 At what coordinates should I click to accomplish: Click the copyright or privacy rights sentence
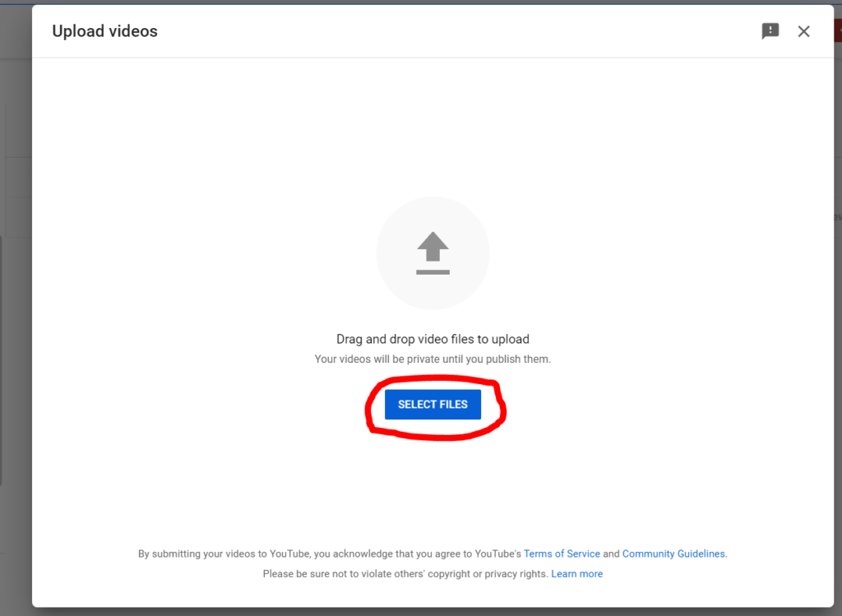[406, 573]
